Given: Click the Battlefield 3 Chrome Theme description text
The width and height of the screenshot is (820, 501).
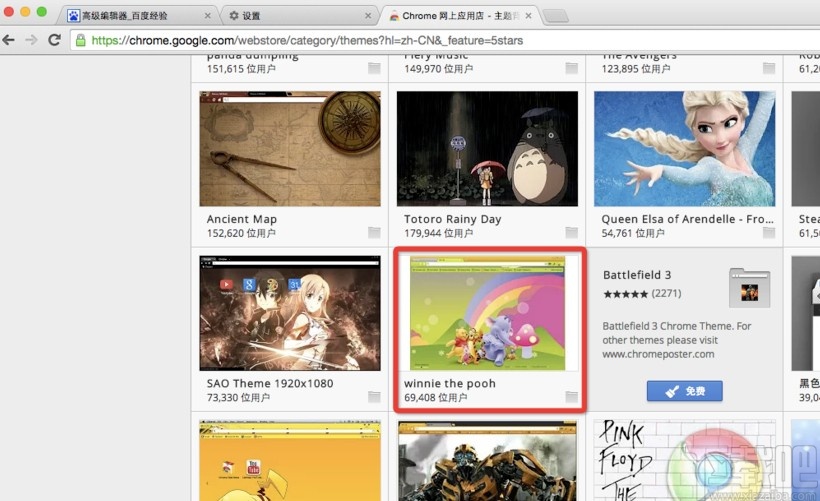Looking at the screenshot, I should [677, 340].
